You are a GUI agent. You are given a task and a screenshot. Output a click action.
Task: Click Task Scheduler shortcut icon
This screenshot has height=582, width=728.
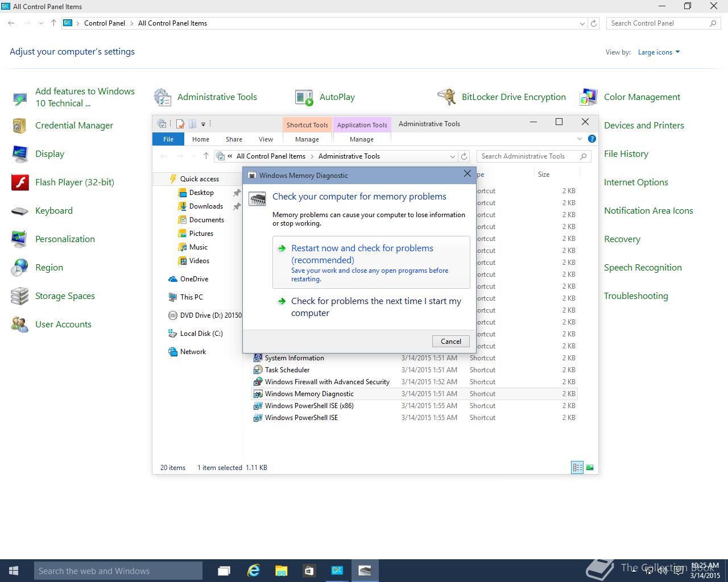[258, 370]
